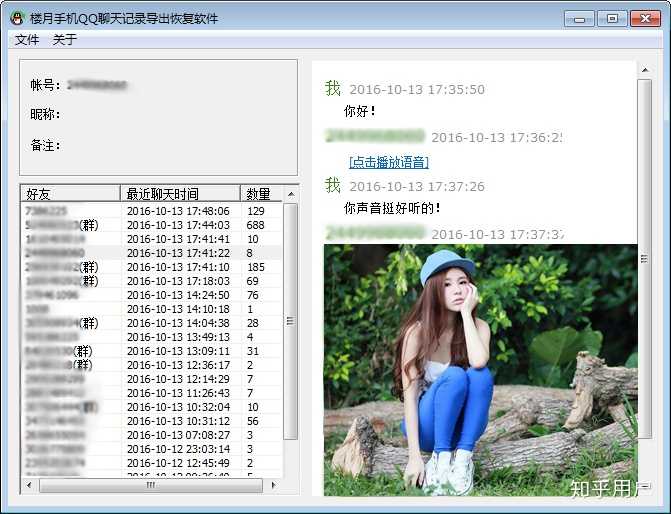Select the row dated 2016-10-13 17:48:06
The image size is (671, 514).
[x=151, y=211]
